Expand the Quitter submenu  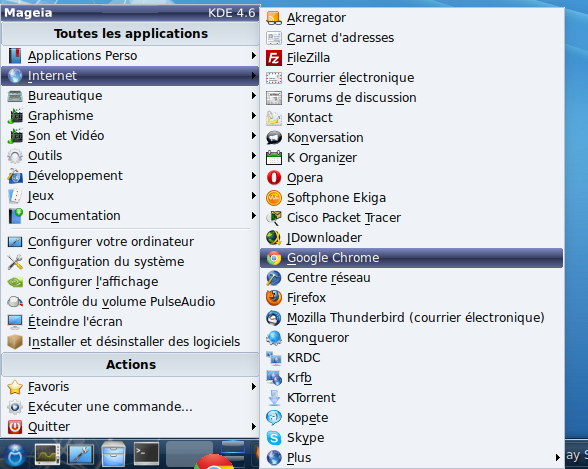click(x=130, y=427)
